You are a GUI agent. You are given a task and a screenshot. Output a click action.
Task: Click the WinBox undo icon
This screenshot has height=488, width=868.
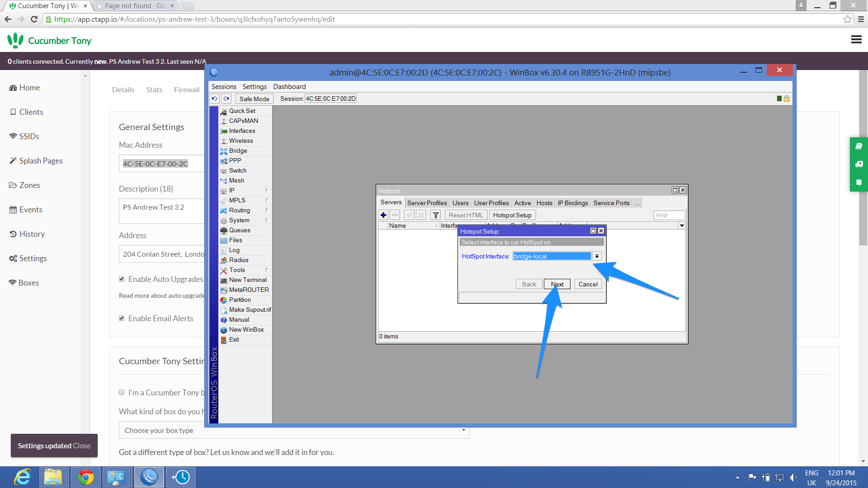point(215,99)
